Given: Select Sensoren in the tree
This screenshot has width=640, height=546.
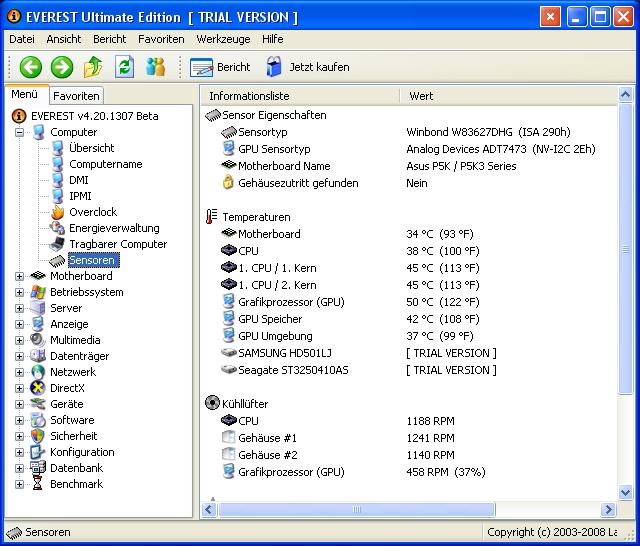Looking at the screenshot, I should [92, 260].
